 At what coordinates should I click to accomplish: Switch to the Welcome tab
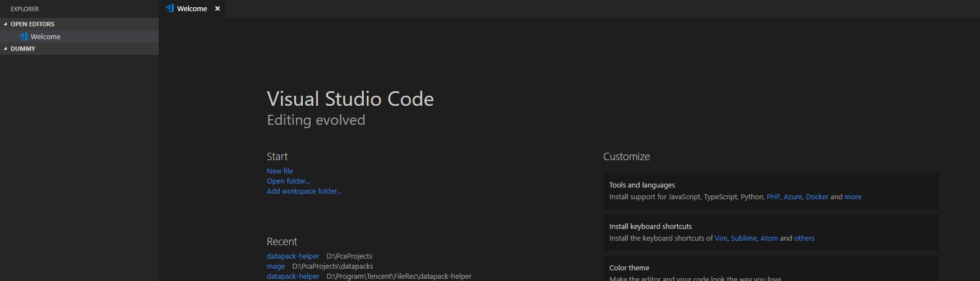pos(192,8)
